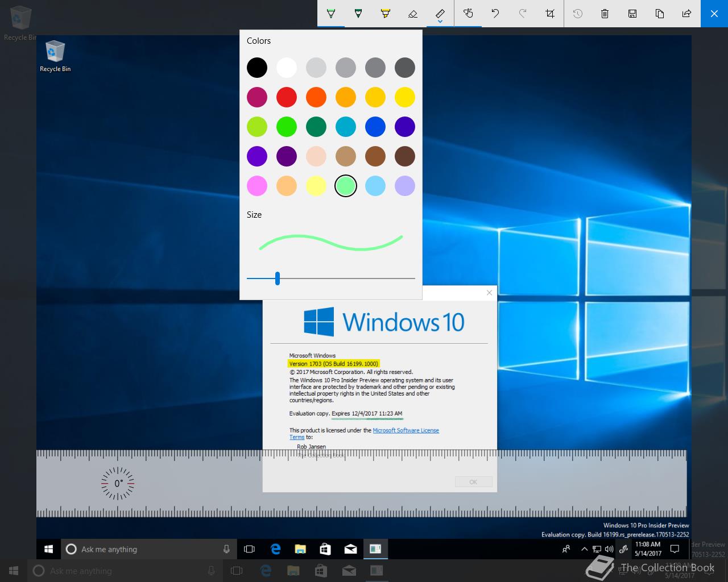
Task: Undo the last ink stroke
Action: (x=495, y=14)
